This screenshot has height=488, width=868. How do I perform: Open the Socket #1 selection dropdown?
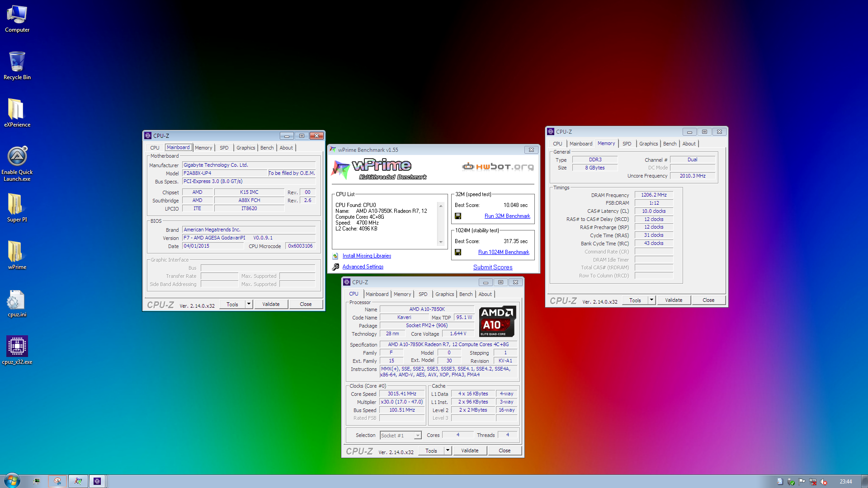pyautogui.click(x=418, y=436)
